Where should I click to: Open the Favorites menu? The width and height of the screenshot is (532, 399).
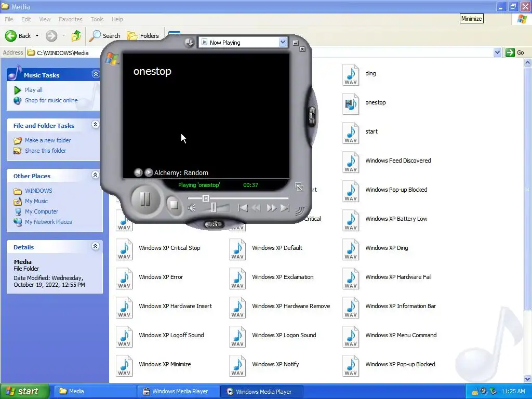[x=70, y=19]
